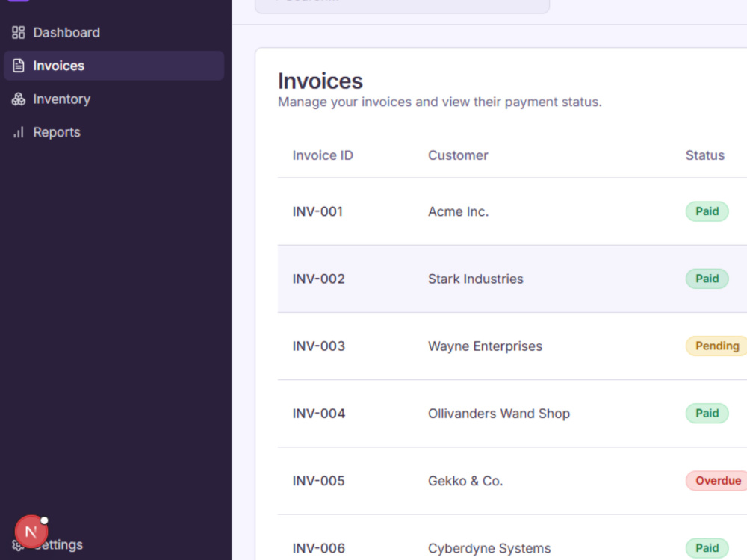Select invoice INV-006
The width and height of the screenshot is (747, 560).
coord(319,548)
